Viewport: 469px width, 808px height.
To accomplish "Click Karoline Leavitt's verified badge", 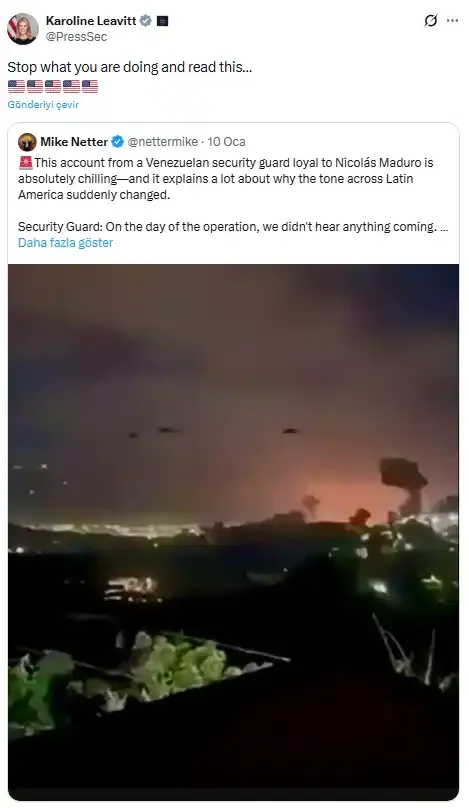I will 146,21.
